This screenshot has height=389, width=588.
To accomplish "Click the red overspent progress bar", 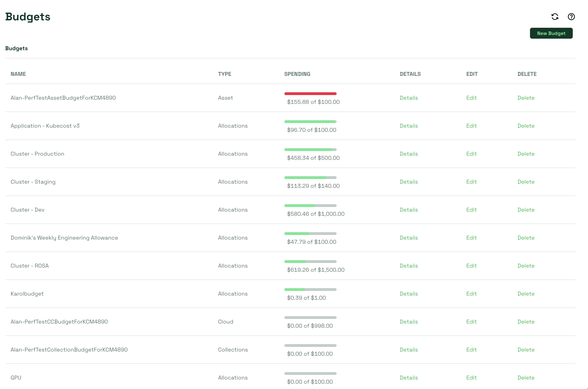I will coord(310,94).
